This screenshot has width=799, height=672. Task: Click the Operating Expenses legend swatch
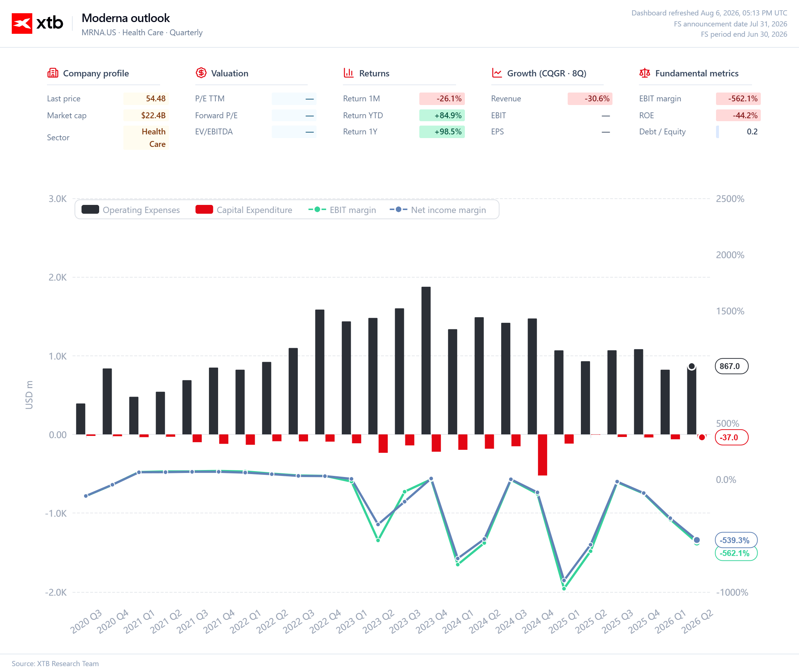pos(90,210)
